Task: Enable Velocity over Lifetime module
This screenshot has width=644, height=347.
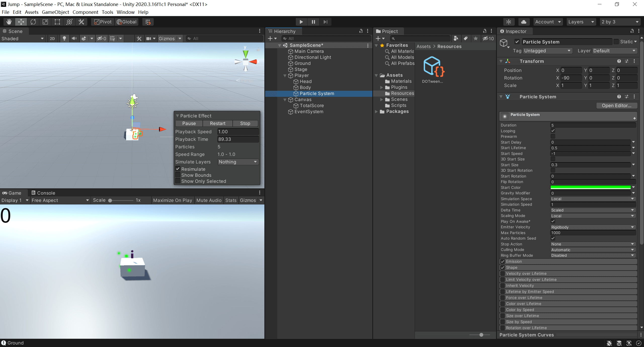Action: pyautogui.click(x=503, y=274)
